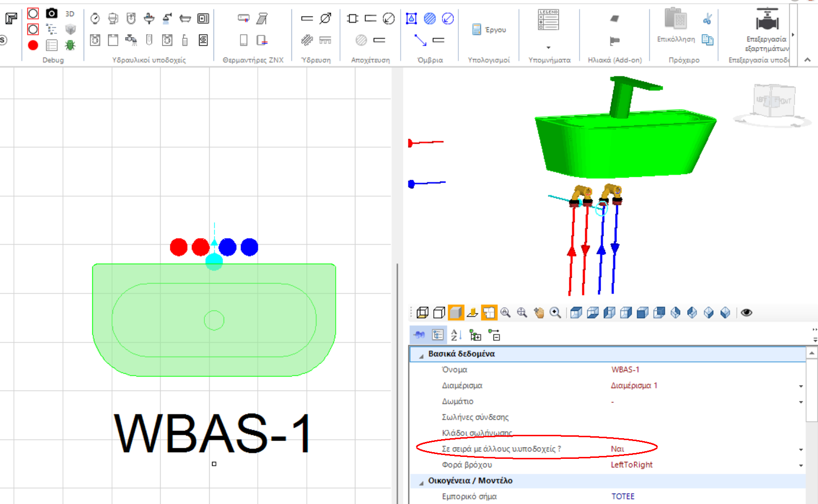The image size is (818, 504).
Task: Select the shower fixture tool
Action: pyautogui.click(x=168, y=19)
